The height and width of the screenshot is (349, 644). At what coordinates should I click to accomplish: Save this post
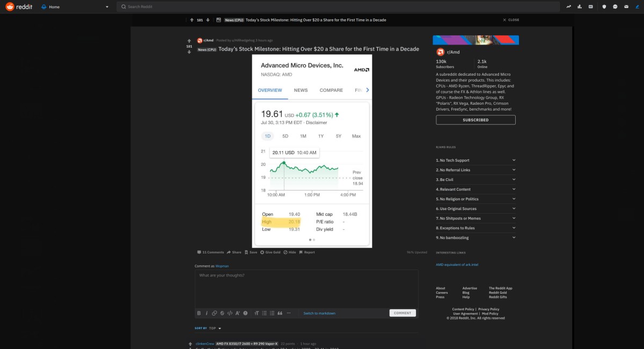coord(251,252)
